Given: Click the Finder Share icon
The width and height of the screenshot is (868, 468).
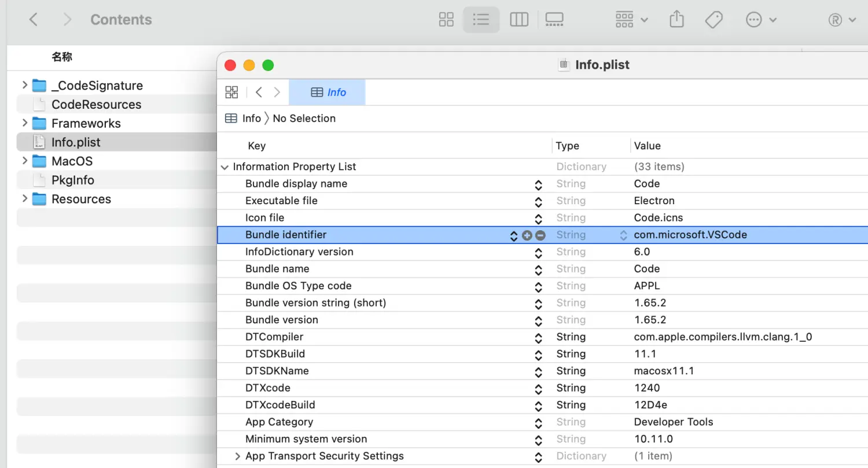Looking at the screenshot, I should click(x=676, y=19).
